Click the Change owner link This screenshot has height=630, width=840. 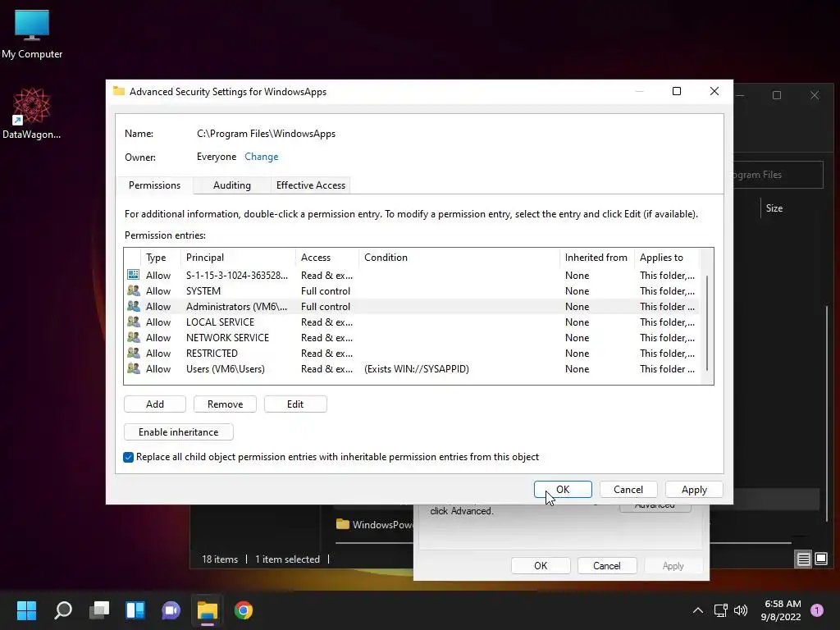262,157
